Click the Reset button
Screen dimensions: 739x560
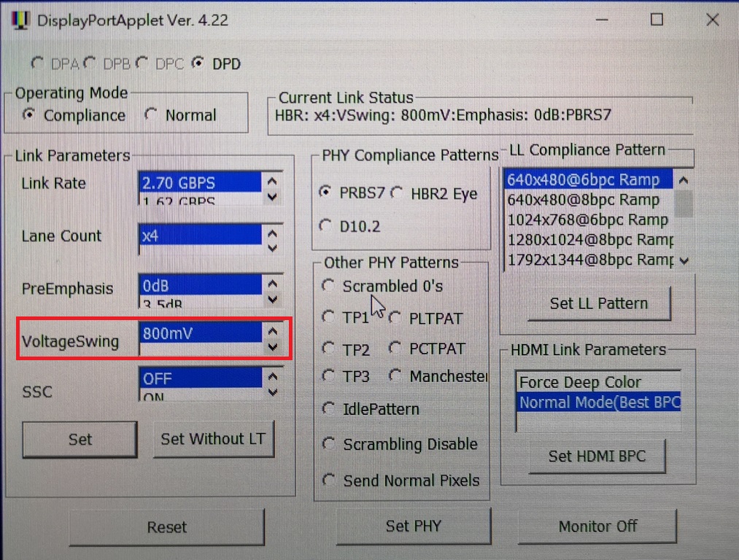[167, 526]
